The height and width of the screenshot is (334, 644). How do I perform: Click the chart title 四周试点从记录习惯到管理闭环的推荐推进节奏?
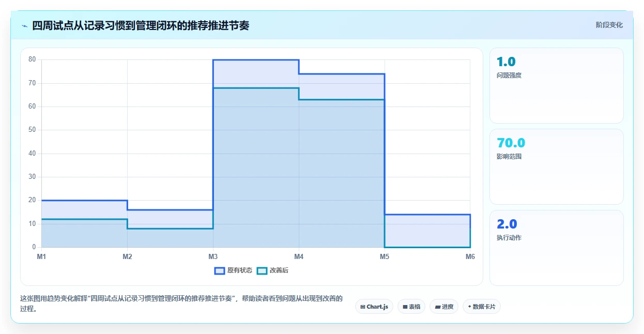(x=141, y=25)
